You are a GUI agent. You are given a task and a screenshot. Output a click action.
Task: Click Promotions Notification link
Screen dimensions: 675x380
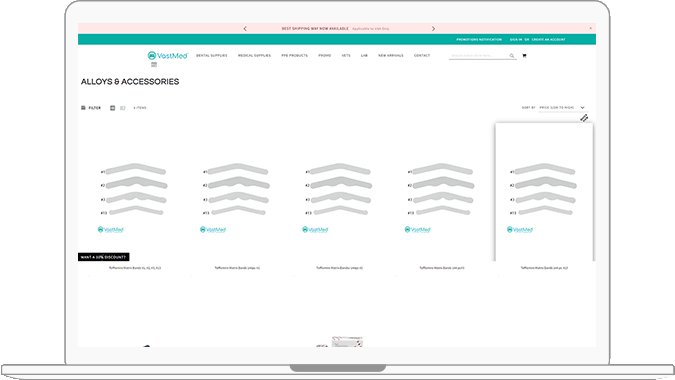tap(479, 40)
